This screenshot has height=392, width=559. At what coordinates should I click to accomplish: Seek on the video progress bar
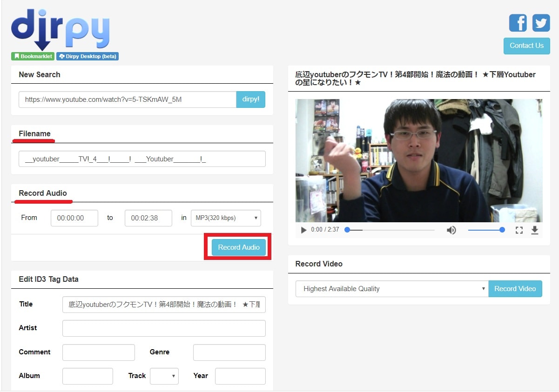pos(390,230)
